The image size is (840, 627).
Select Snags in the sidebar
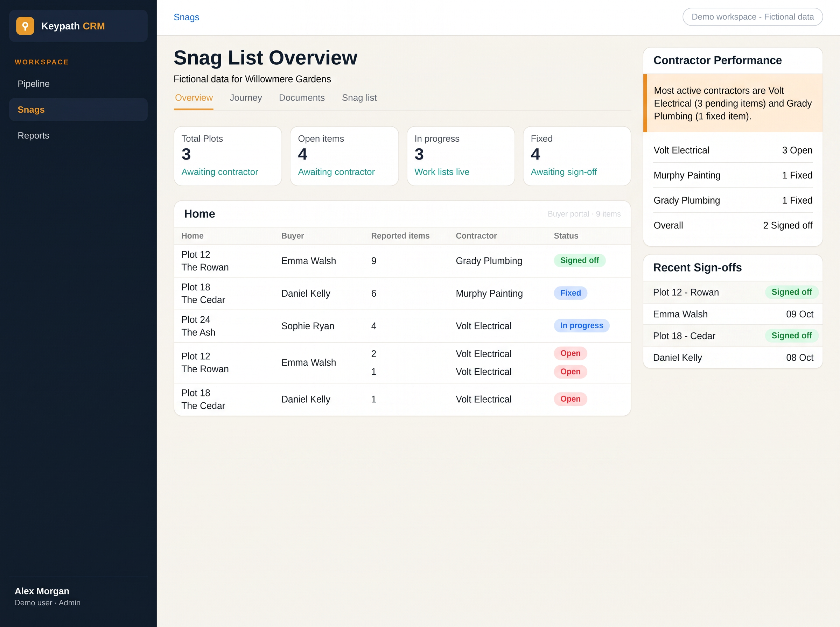point(78,110)
